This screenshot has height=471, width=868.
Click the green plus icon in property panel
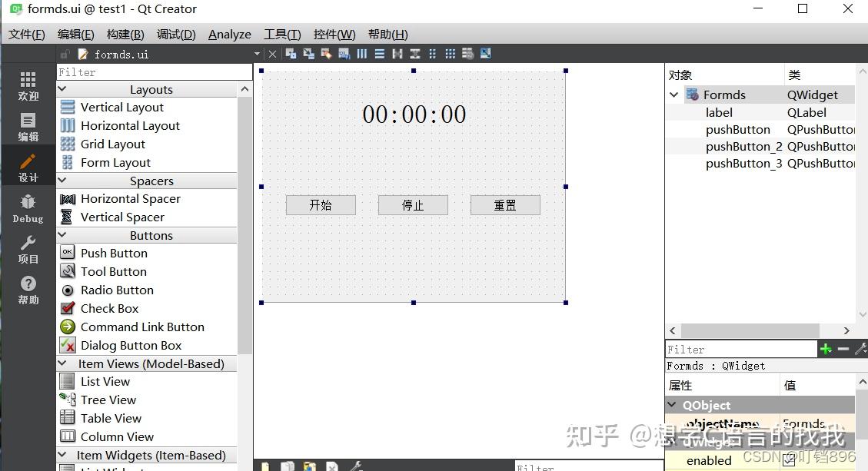[826, 349]
